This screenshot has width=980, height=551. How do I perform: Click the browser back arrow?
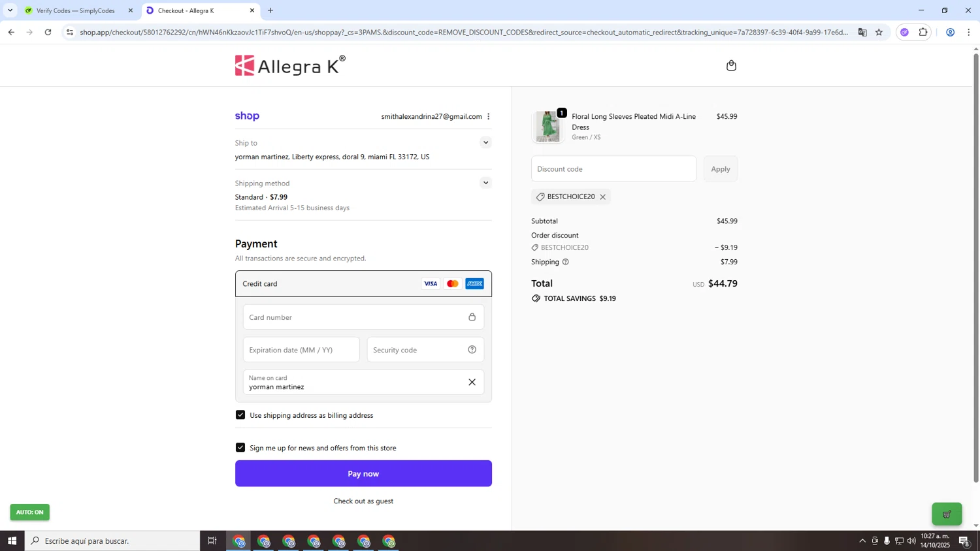click(x=10, y=32)
